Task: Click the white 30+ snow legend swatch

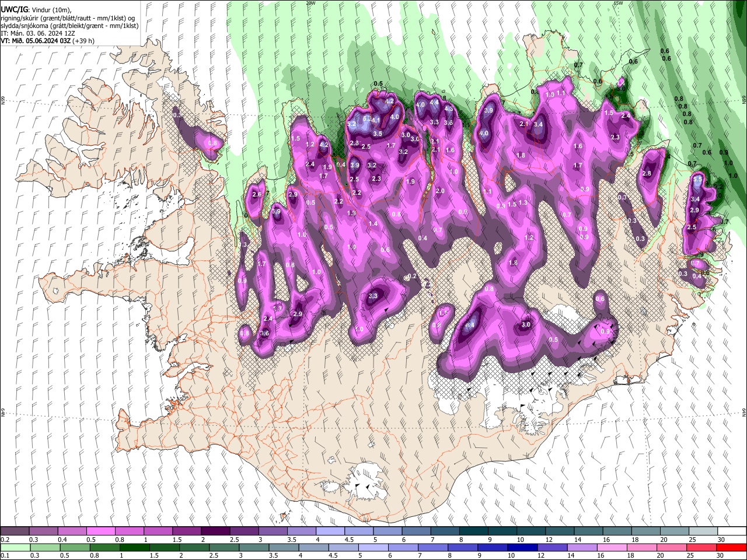Action: coord(731,531)
